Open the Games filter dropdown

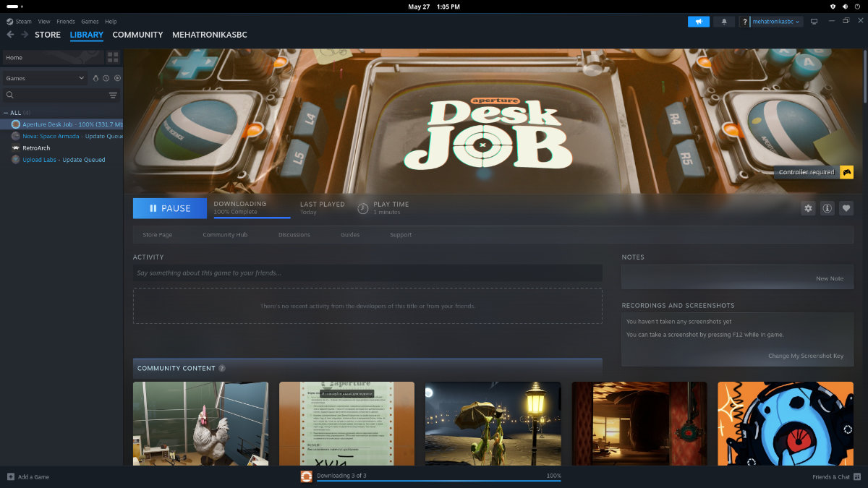46,77
